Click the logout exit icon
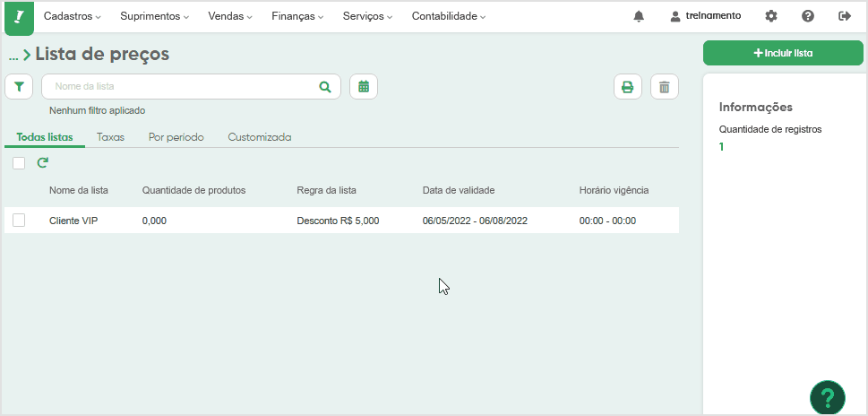Image resolution: width=868 pixels, height=416 pixels. 845,16
